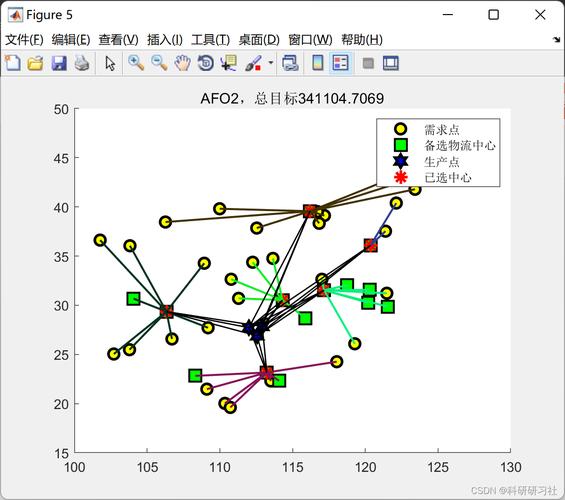Select the Edit Plot arrow tool
This screenshot has width=565, height=500.
pyautogui.click(x=110, y=63)
